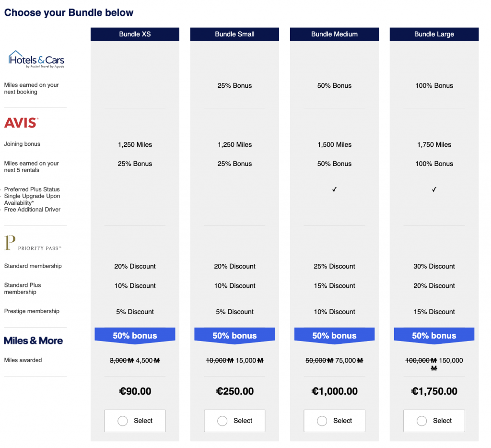Select the radio button for Bundle Medium
The height and width of the screenshot is (448, 491).
click(x=322, y=421)
